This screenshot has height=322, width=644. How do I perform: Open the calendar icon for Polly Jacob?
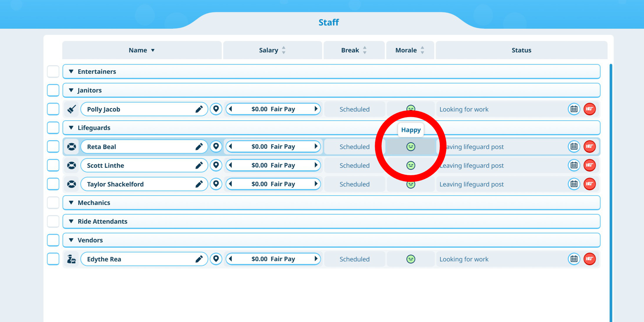[x=574, y=109]
